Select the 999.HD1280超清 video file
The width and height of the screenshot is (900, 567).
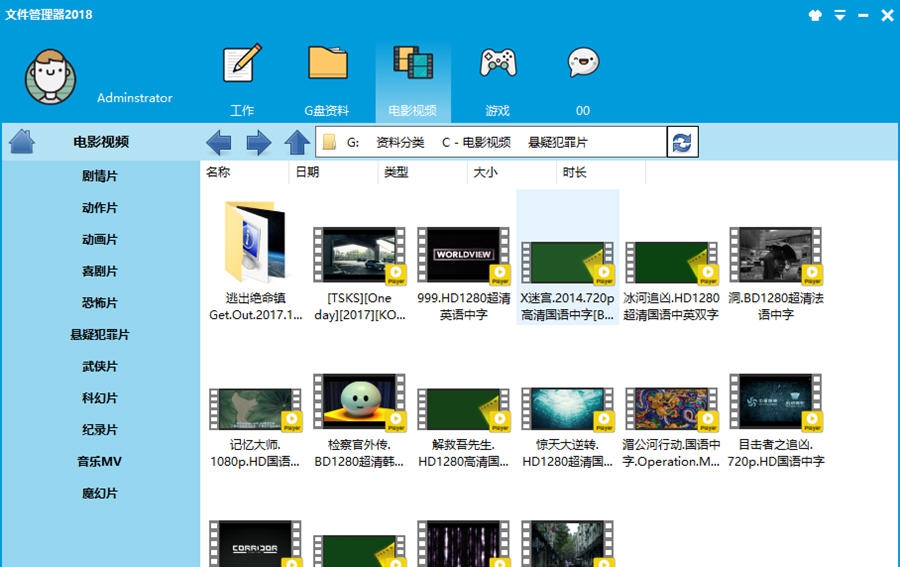(x=463, y=274)
